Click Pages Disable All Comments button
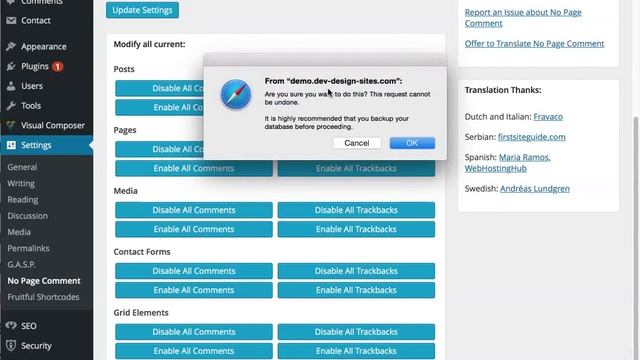This screenshot has width=640, height=360. point(160,149)
